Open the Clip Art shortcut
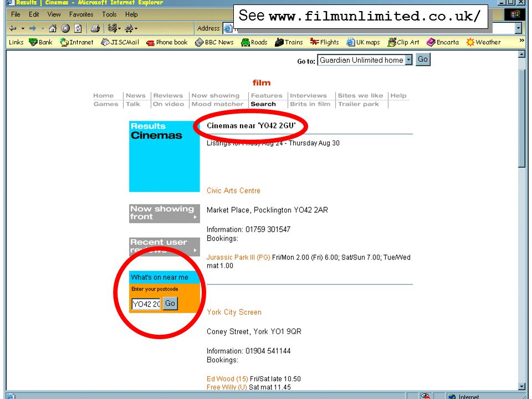This screenshot has height=399, width=532. (403, 42)
